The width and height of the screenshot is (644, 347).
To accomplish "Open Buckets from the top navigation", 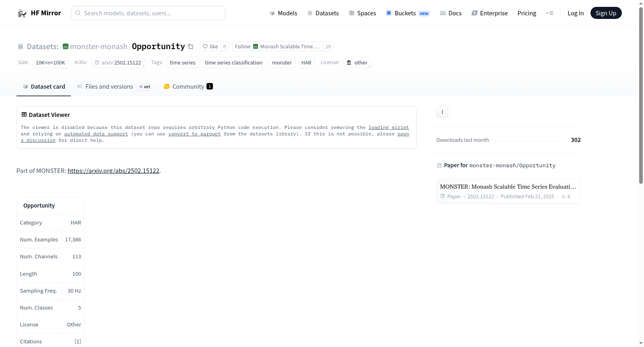I will pyautogui.click(x=408, y=13).
